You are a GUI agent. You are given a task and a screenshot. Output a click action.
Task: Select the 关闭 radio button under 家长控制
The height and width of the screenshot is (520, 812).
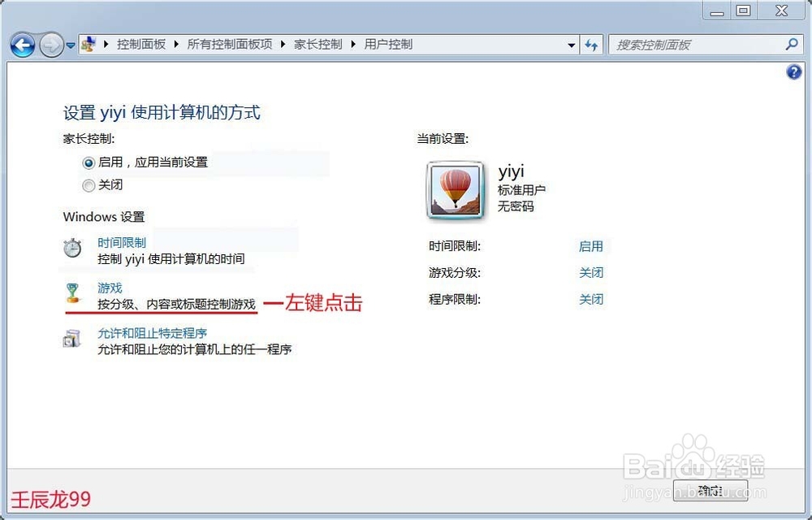[89, 185]
